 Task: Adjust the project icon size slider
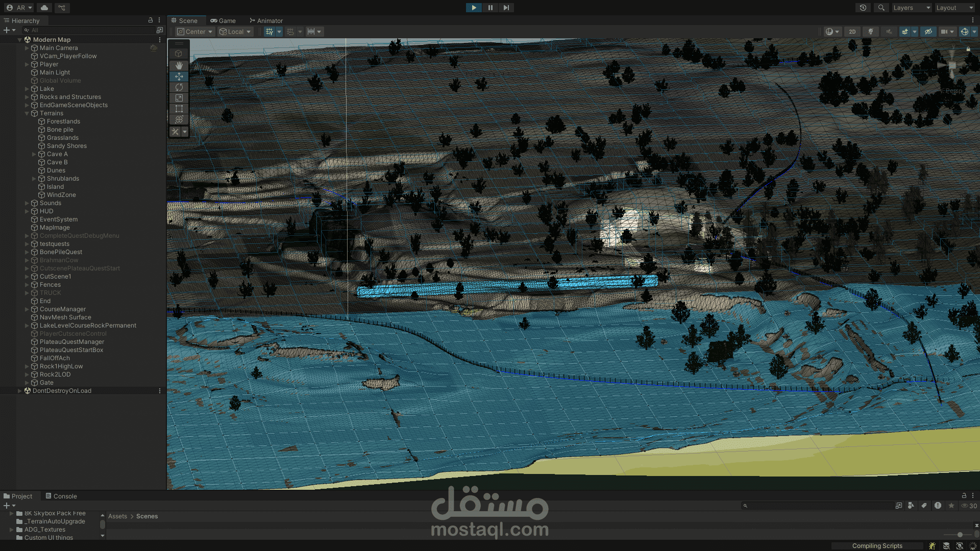(960, 535)
